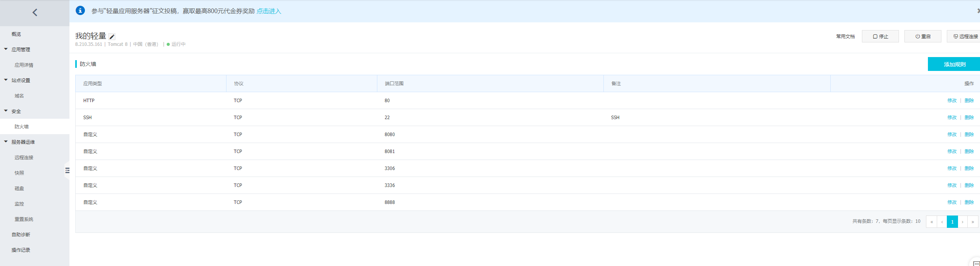The width and height of the screenshot is (980, 266).
Task: Go to the first page with « button
Action: pos(931,222)
